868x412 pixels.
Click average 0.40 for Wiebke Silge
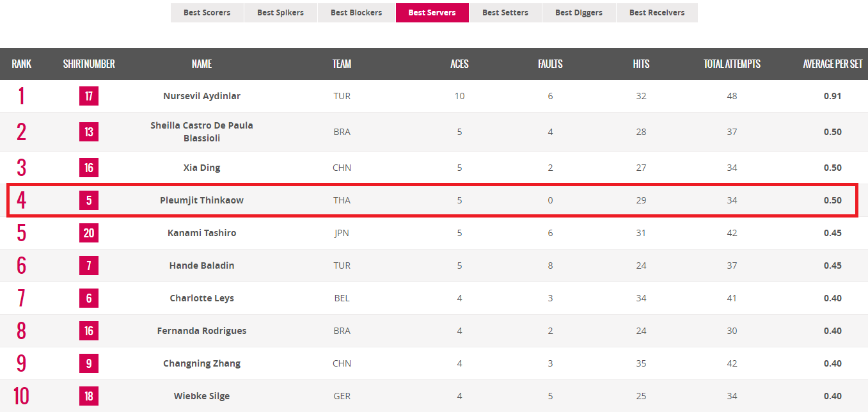tap(833, 396)
